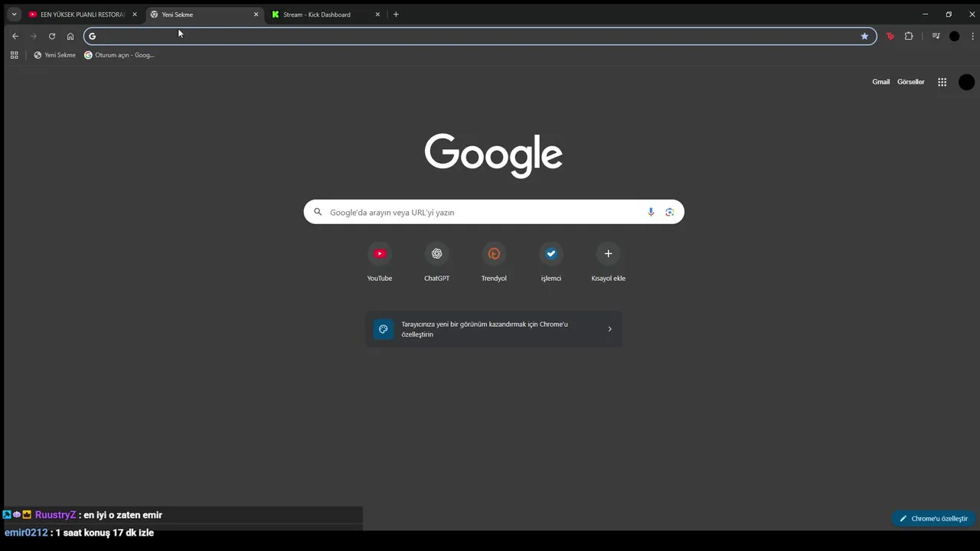Search by image with Lens icon
980x551 pixels.
(x=669, y=212)
